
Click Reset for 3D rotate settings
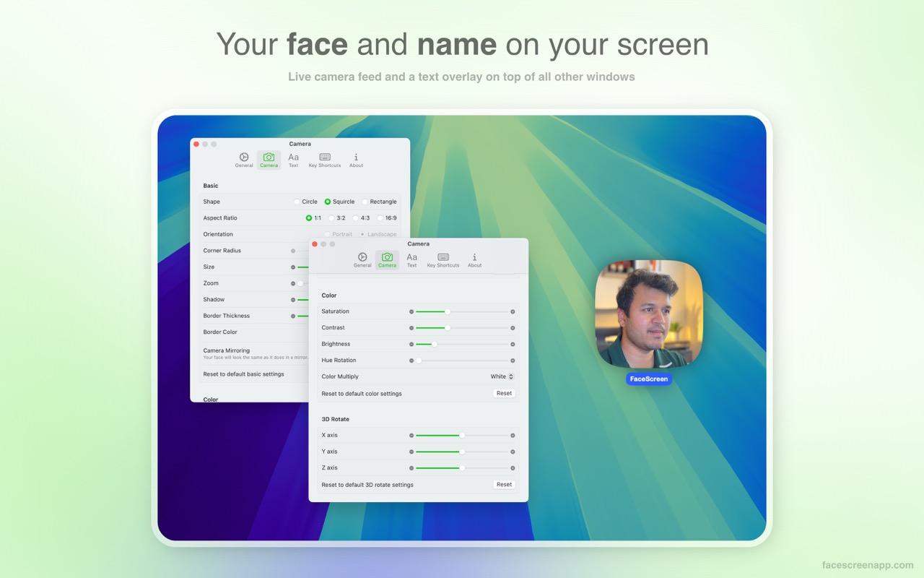point(504,484)
